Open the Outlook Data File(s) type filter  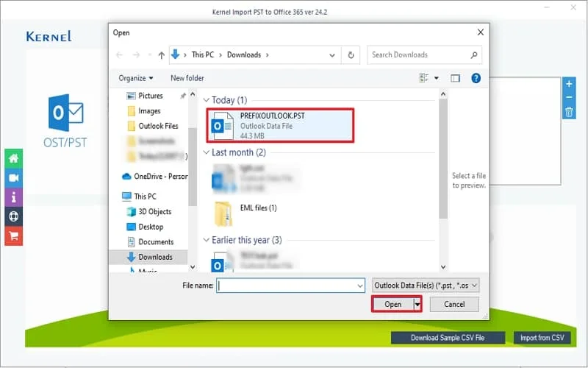[x=426, y=286]
